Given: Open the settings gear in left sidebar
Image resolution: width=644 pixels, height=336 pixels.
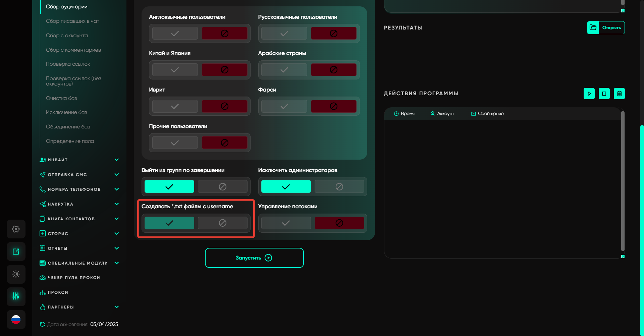Looking at the screenshot, I should [x=16, y=229].
